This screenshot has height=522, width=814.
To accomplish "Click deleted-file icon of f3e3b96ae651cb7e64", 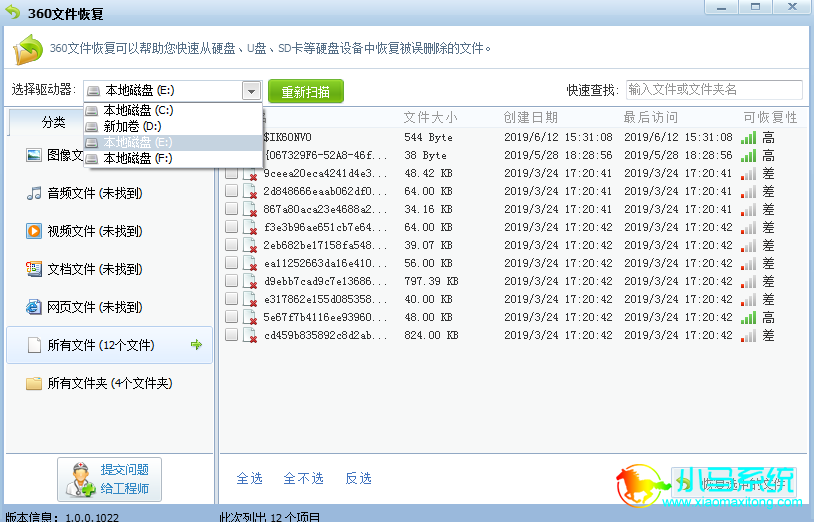I will click(250, 228).
